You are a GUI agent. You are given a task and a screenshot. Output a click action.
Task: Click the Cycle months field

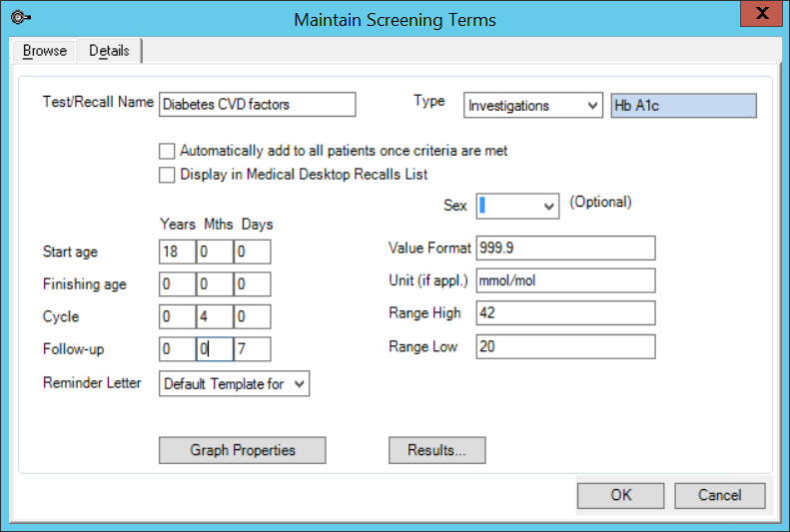[214, 316]
